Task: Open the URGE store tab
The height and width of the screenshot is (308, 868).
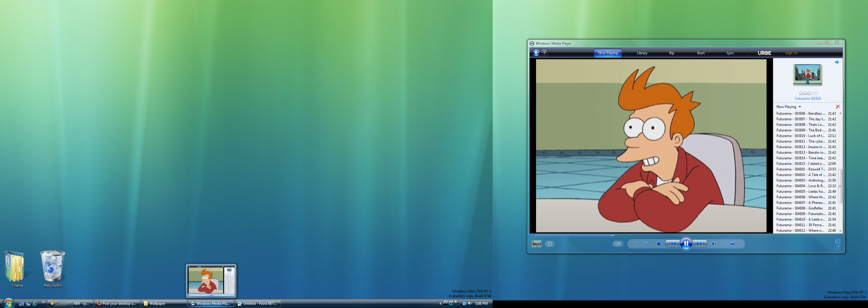Action: point(764,53)
